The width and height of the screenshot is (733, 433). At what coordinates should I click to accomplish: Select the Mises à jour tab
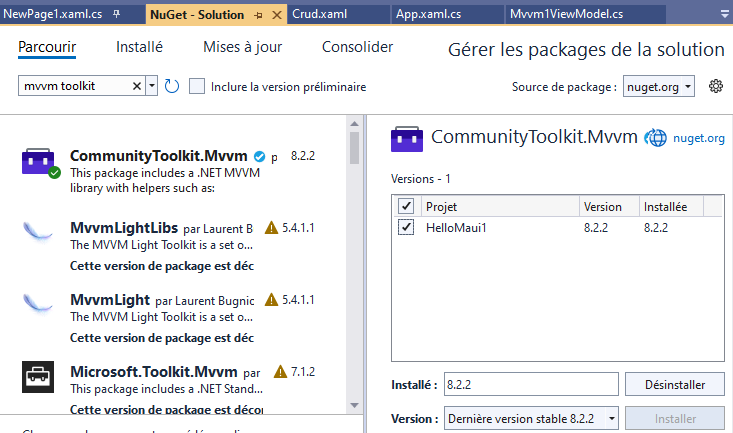coord(243,47)
